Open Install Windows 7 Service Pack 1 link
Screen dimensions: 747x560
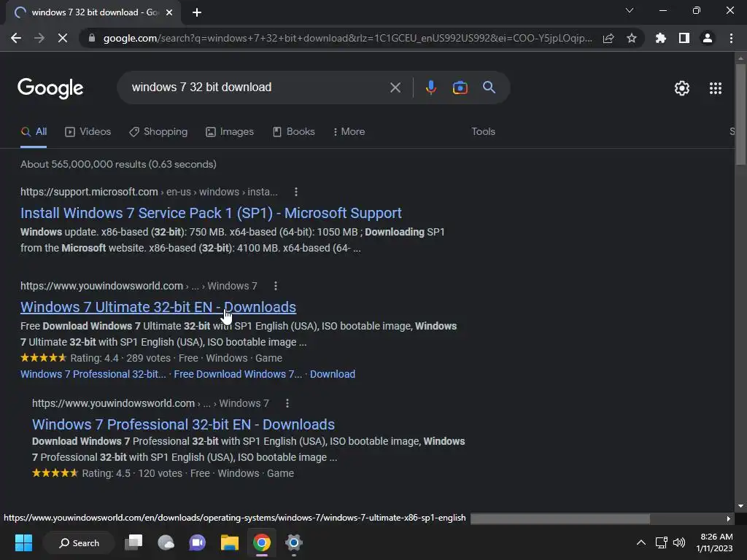[211, 213]
